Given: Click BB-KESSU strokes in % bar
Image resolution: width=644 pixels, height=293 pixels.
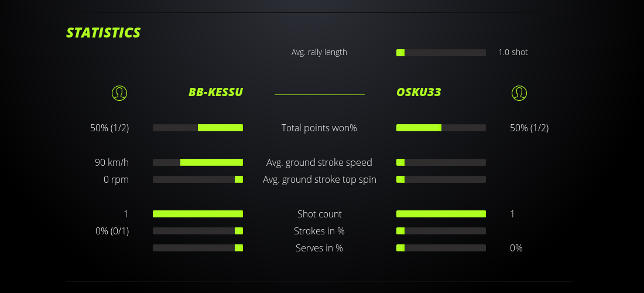Looking at the screenshot, I should (198, 231).
